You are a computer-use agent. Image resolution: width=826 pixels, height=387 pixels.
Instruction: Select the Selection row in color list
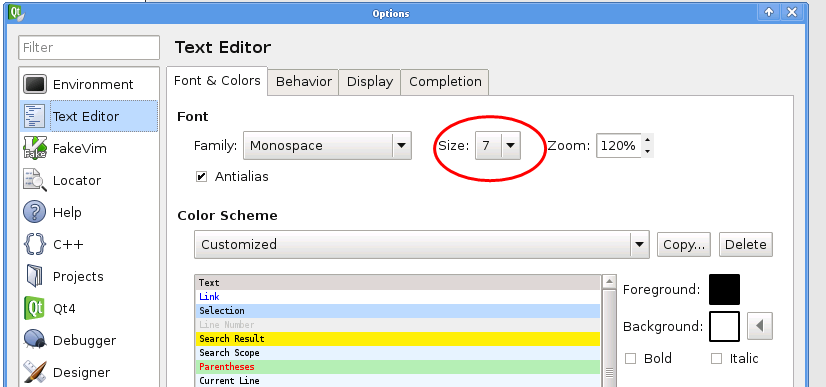[397, 311]
